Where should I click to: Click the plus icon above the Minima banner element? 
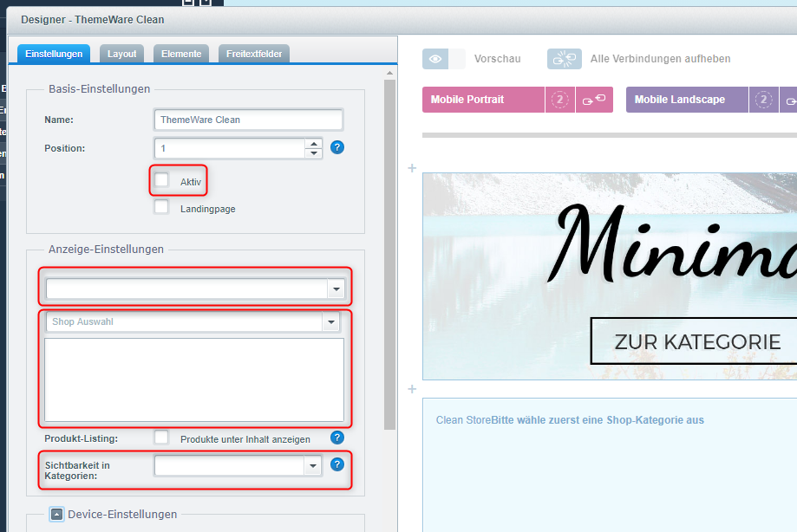(411, 168)
